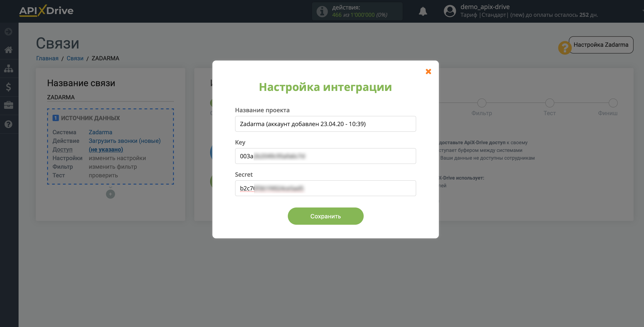The image size is (644, 327).
Task: Click the actions info icon
Action: (322, 11)
